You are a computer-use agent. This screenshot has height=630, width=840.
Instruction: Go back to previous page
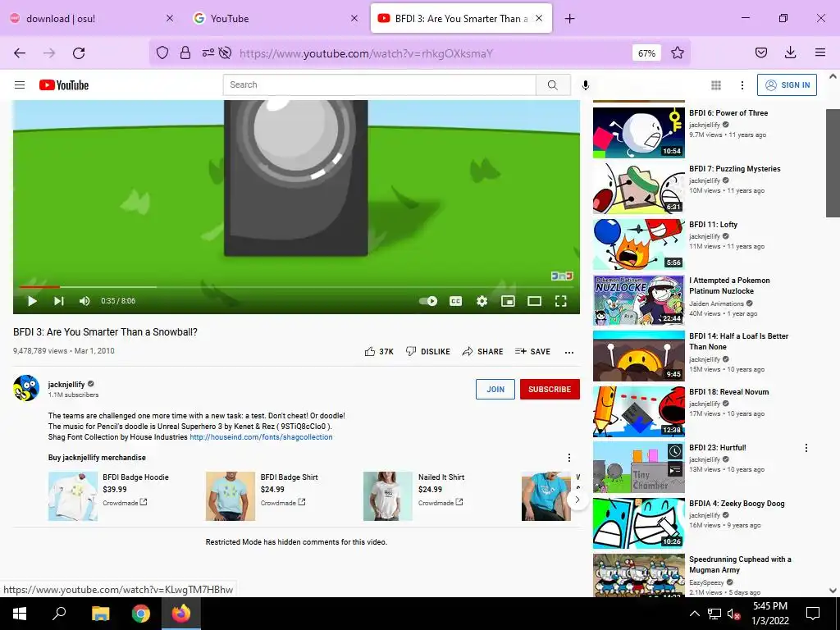point(20,53)
